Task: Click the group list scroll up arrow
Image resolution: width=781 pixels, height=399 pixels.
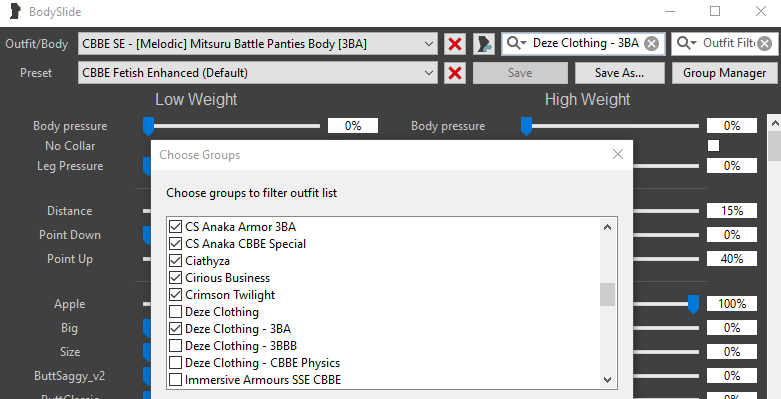Action: 607,227
